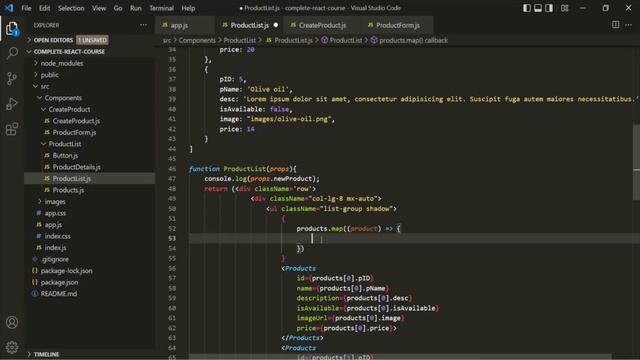Image resolution: width=640 pixels, height=360 pixels.
Task: Open the Selection menu
Action: coord(71,8)
